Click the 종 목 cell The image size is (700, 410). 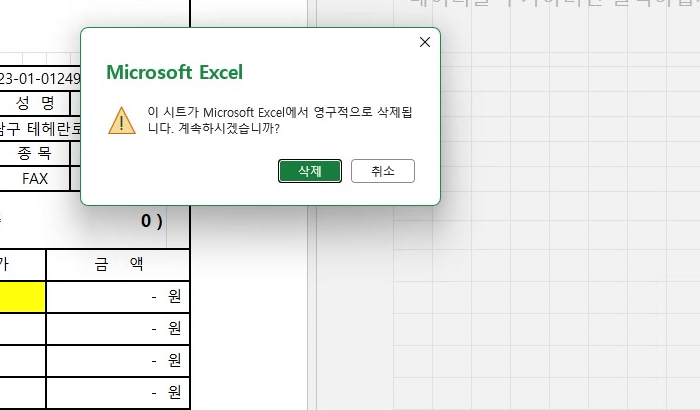click(x=35, y=153)
